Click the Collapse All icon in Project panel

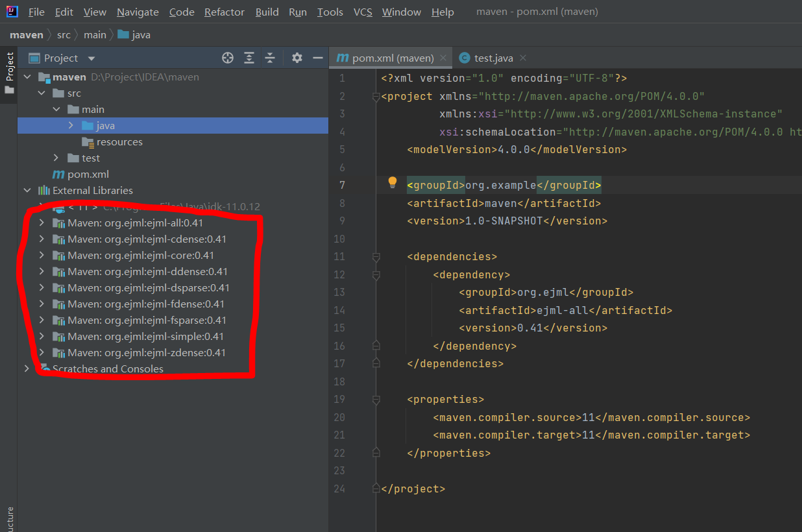coord(270,58)
